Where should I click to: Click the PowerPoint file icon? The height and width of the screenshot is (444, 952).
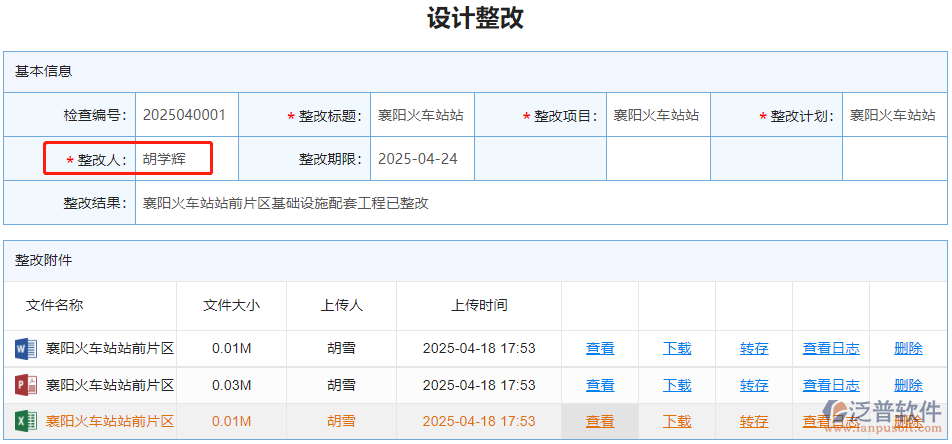click(x=25, y=385)
